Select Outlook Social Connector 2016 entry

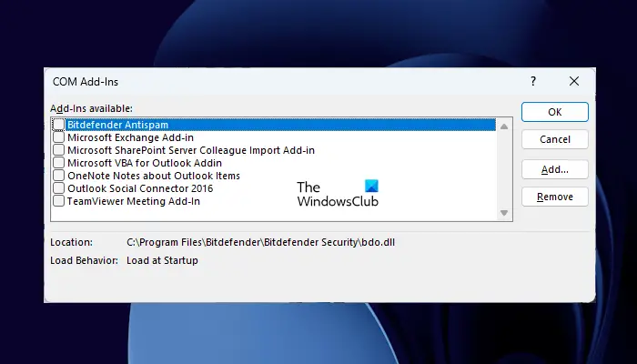140,188
